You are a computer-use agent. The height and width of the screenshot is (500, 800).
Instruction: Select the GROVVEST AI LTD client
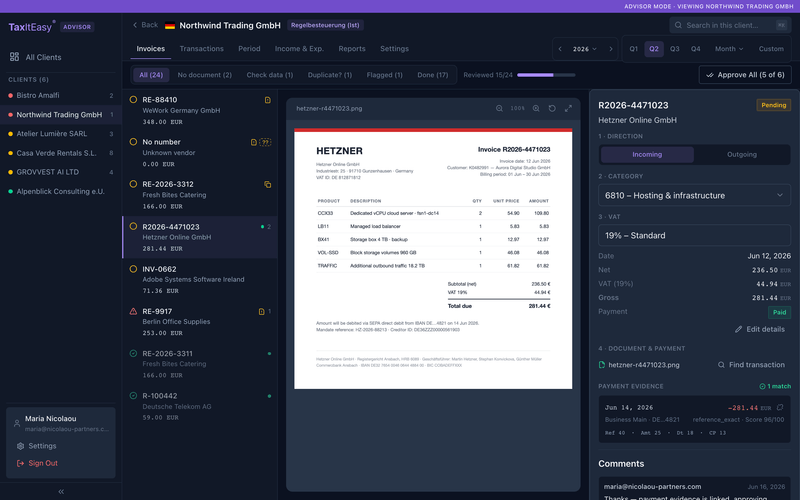(61, 172)
